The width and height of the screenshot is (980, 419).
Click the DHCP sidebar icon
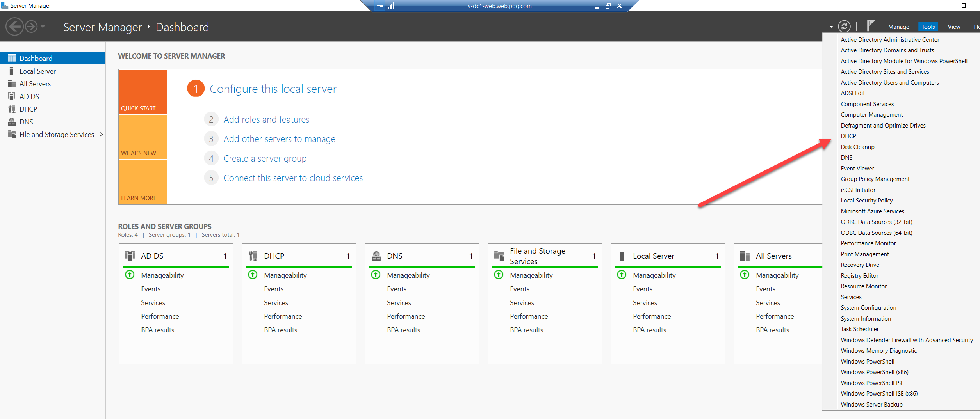coord(12,109)
